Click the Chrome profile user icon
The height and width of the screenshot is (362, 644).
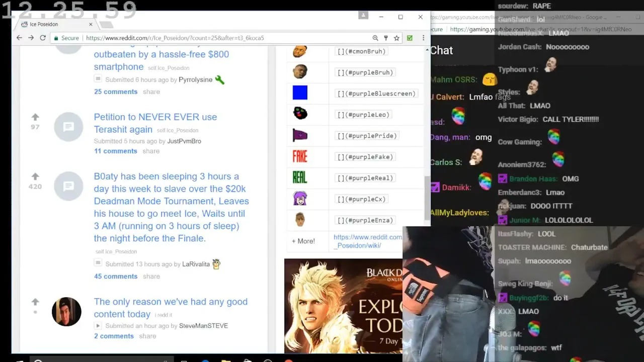click(363, 16)
